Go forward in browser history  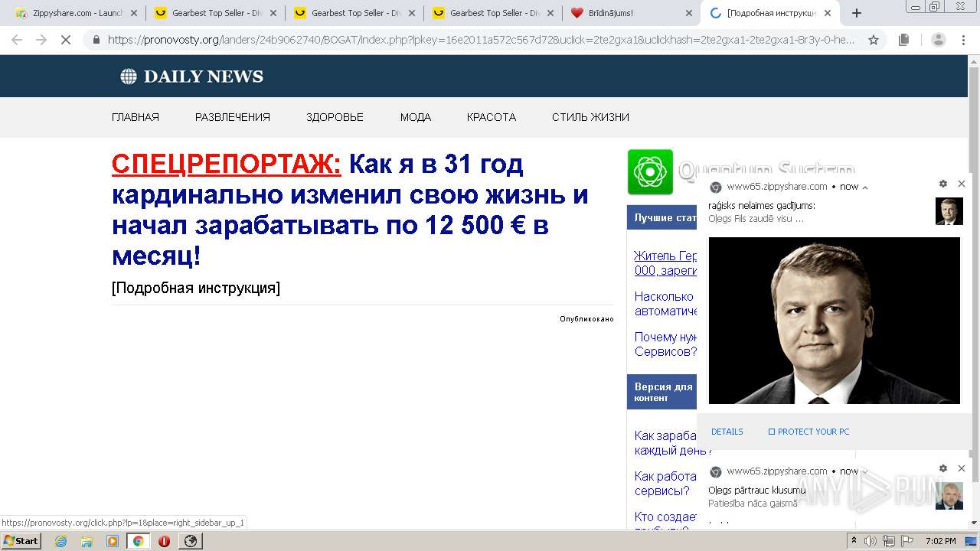pyautogui.click(x=41, y=40)
